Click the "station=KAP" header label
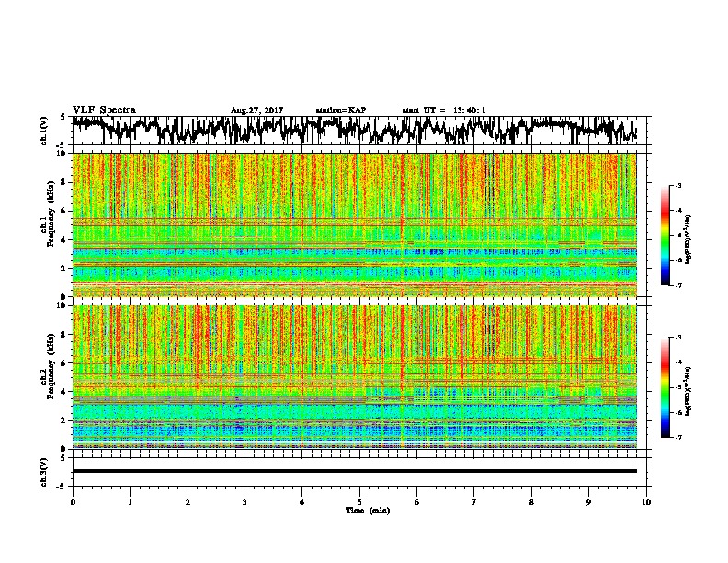This screenshot has width=728, height=563. click(341, 110)
